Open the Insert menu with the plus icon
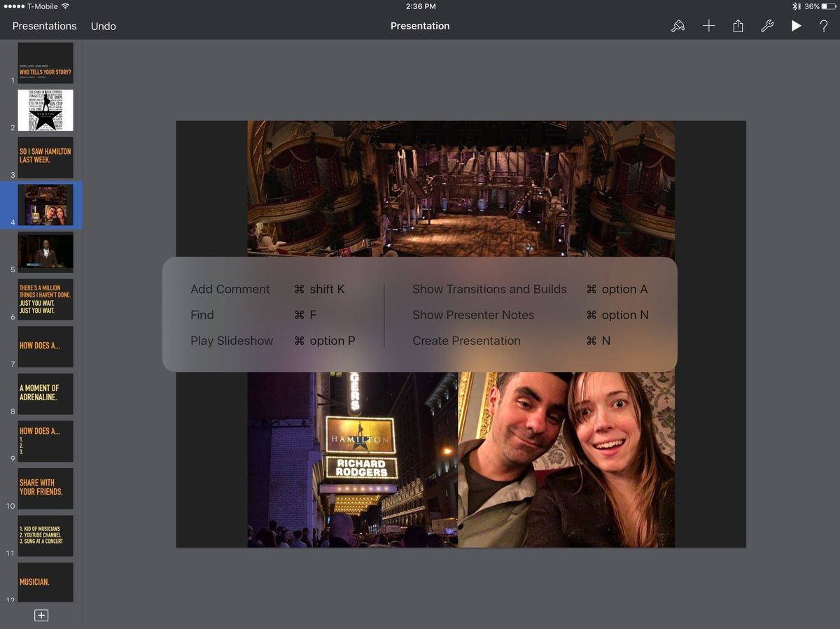Viewport: 840px width, 629px height. tap(708, 26)
